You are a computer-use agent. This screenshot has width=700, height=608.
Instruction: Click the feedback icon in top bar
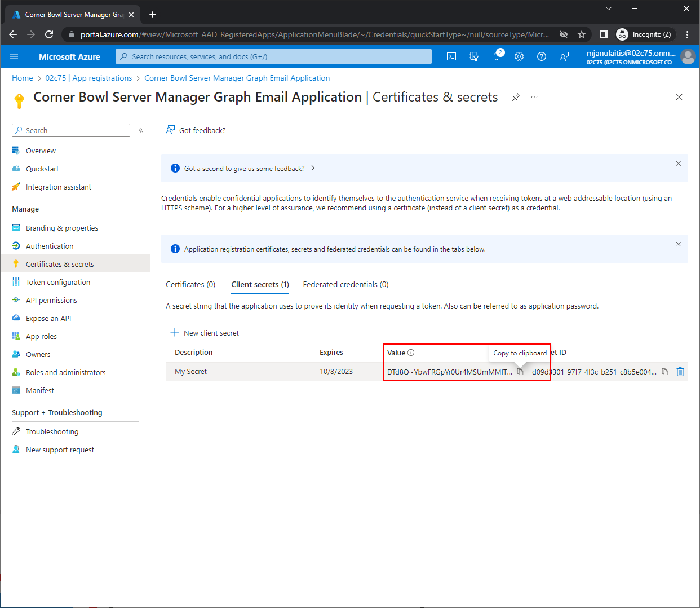click(x=564, y=56)
